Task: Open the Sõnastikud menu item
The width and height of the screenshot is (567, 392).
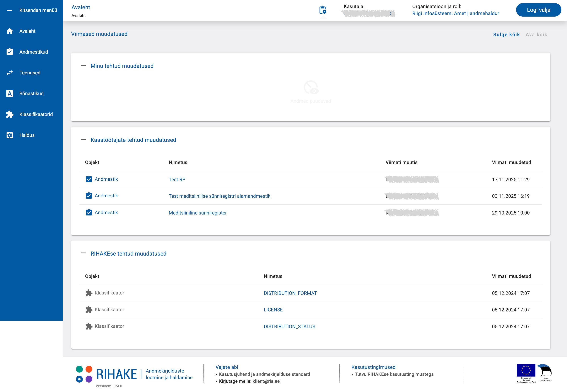Action: point(31,94)
